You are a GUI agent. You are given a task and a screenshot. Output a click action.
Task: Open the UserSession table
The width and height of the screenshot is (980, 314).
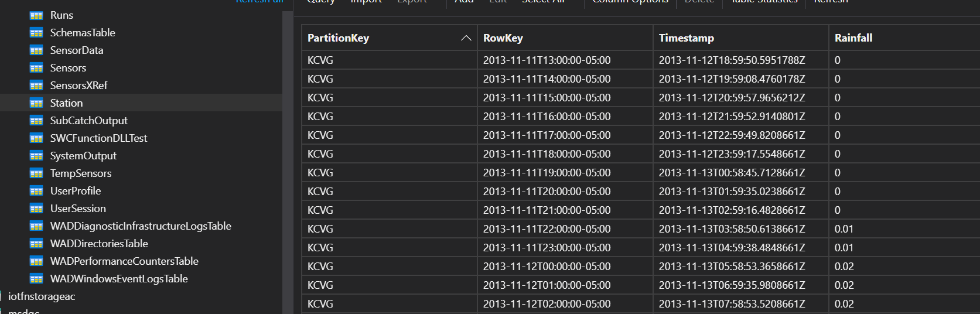coord(78,209)
